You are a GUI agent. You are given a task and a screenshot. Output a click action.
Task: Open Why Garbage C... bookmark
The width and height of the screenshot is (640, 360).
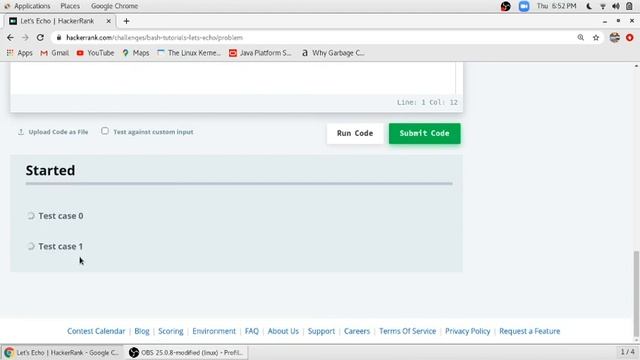coord(333,53)
